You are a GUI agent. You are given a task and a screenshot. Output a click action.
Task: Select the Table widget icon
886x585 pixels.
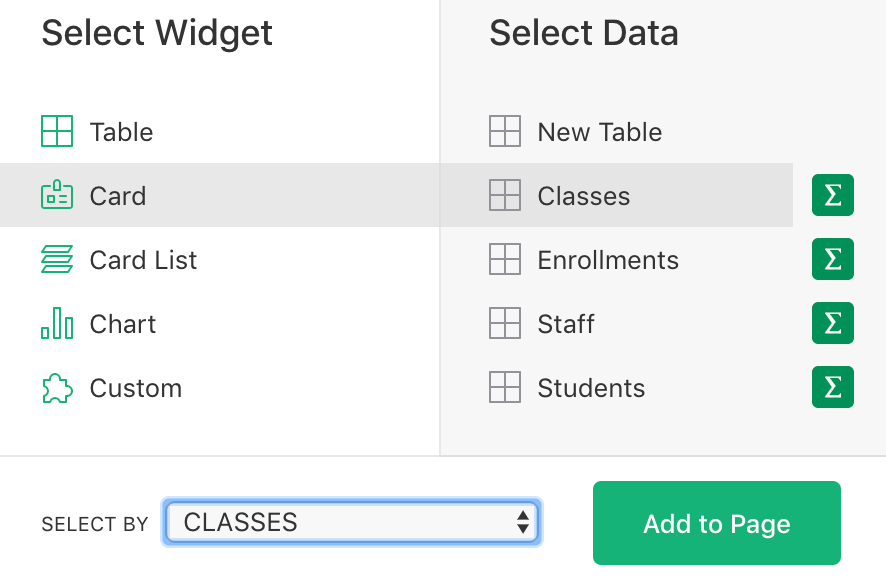59,131
